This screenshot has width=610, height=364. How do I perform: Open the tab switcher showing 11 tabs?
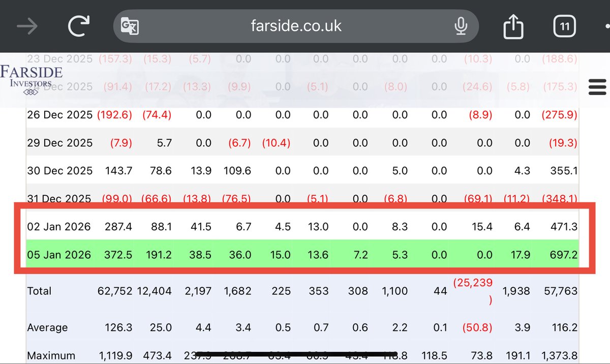pyautogui.click(x=564, y=26)
